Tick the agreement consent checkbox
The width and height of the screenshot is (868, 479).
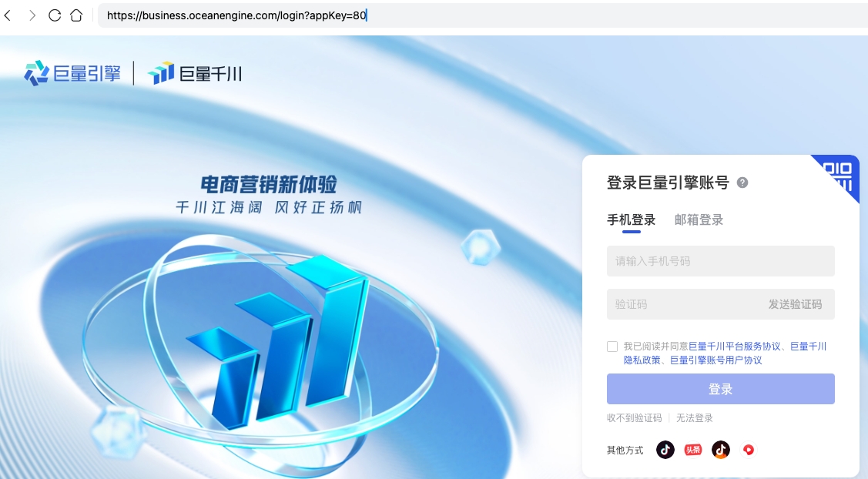coord(612,347)
